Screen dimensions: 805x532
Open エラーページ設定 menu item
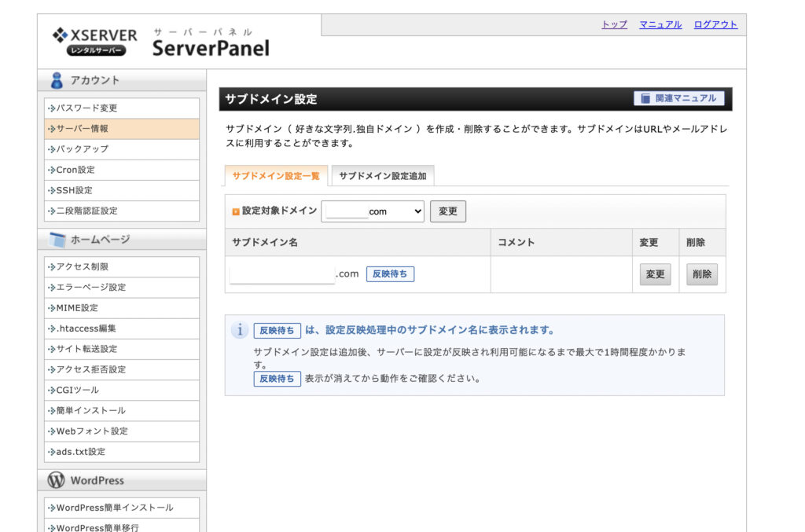[122, 288]
